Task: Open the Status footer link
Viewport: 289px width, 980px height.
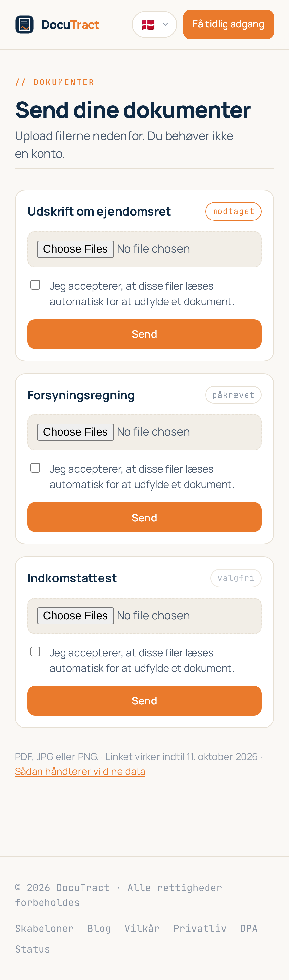Action: [33, 950]
